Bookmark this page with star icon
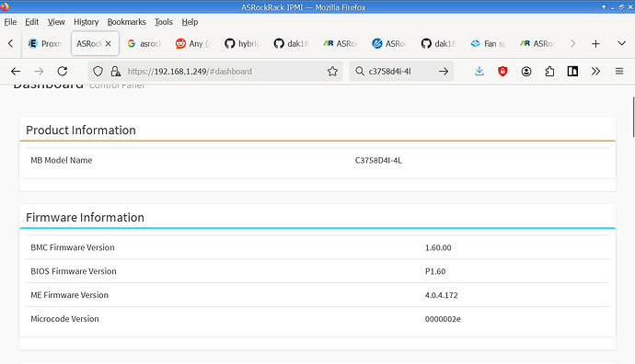Screen dimensions: 635x364 click(x=332, y=72)
